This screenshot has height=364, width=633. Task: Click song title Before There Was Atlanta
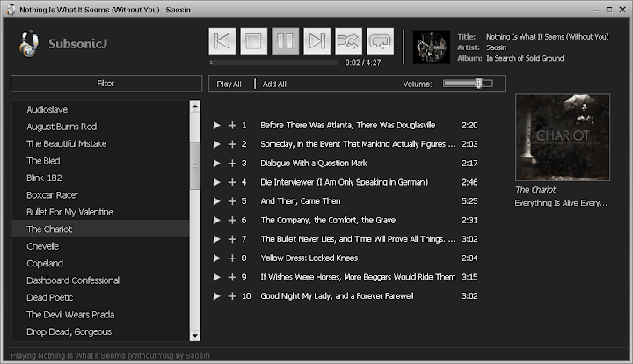coord(348,125)
